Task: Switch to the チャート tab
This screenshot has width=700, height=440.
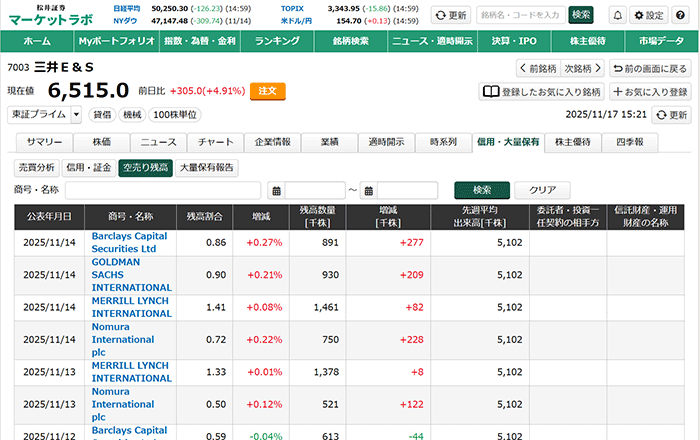Action: [216, 142]
